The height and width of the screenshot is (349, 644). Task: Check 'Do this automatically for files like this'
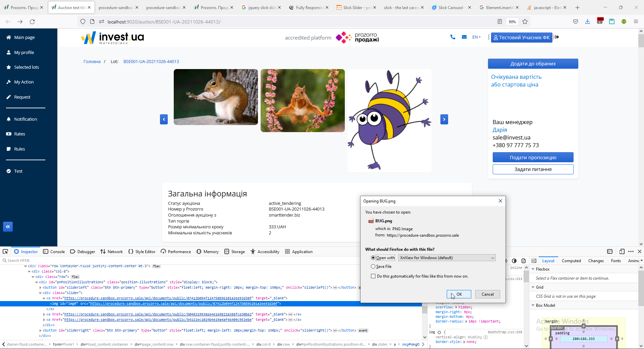coord(373,276)
